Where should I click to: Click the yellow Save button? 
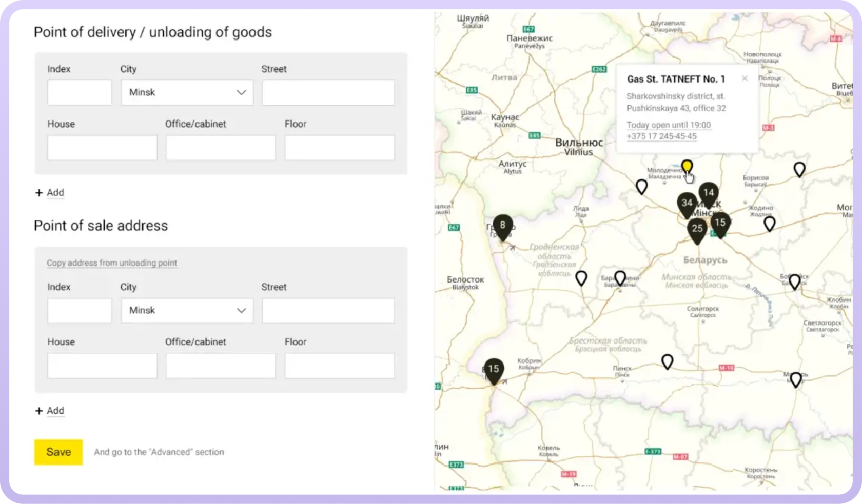pos(58,452)
